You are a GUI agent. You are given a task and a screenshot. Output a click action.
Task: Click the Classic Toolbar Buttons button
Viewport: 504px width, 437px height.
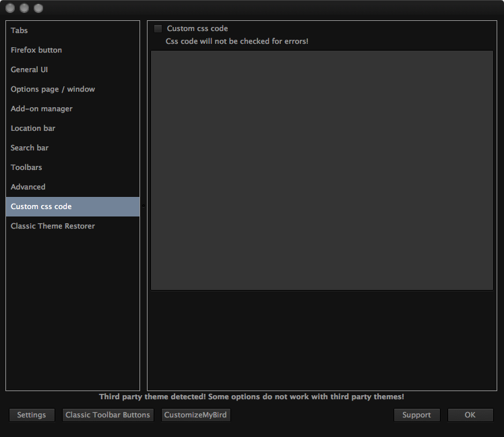point(108,415)
